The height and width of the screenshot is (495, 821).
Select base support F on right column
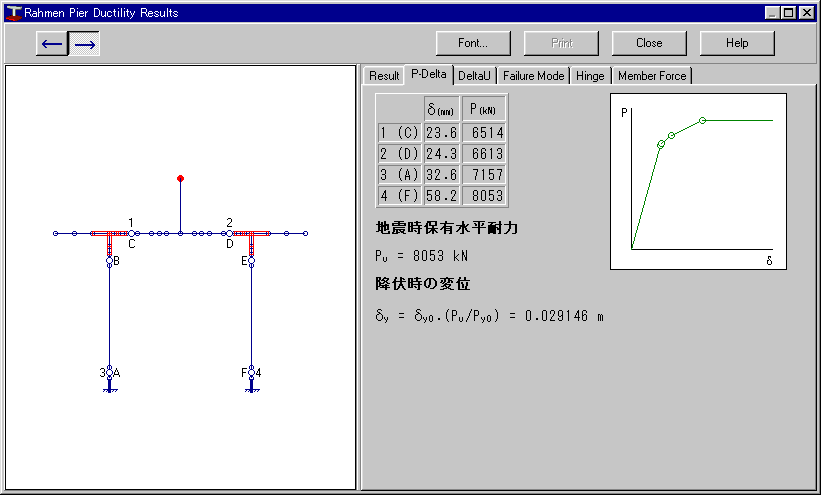251,373
